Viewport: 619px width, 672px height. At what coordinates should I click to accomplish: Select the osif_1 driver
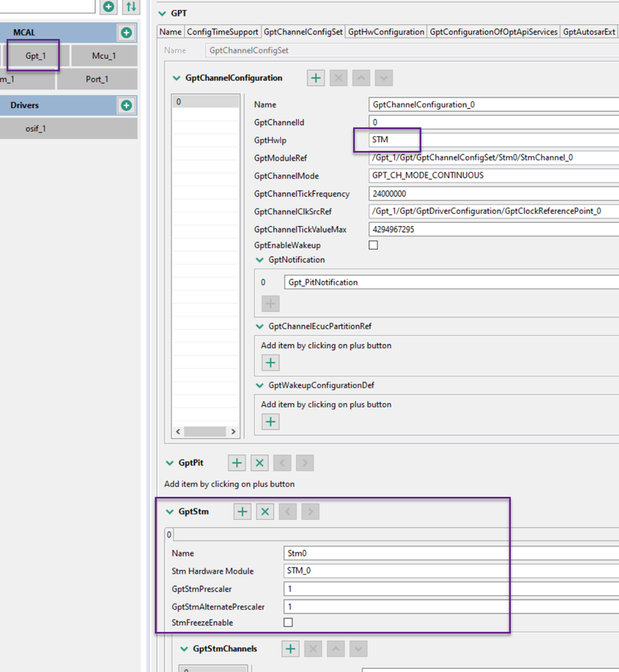point(69,129)
